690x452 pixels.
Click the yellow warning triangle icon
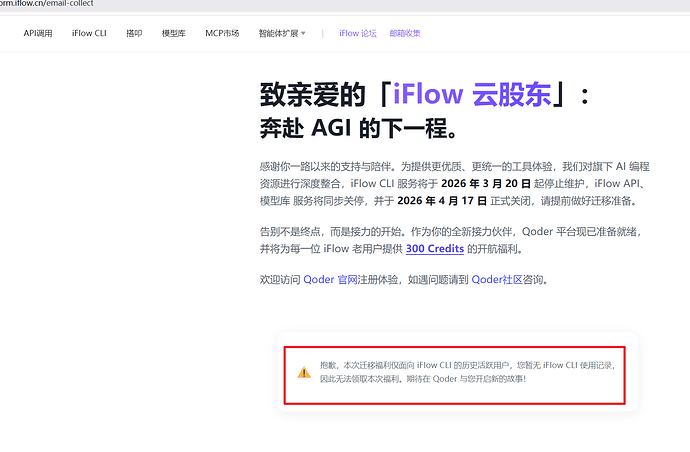pos(304,372)
